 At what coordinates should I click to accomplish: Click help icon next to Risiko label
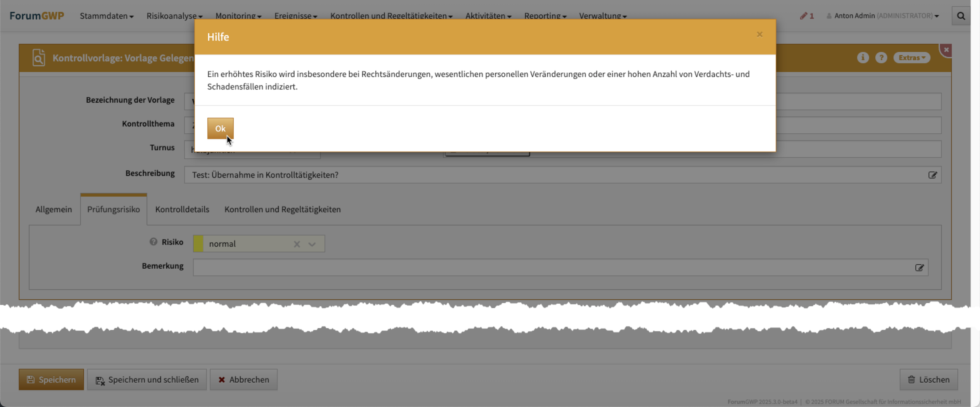(153, 242)
